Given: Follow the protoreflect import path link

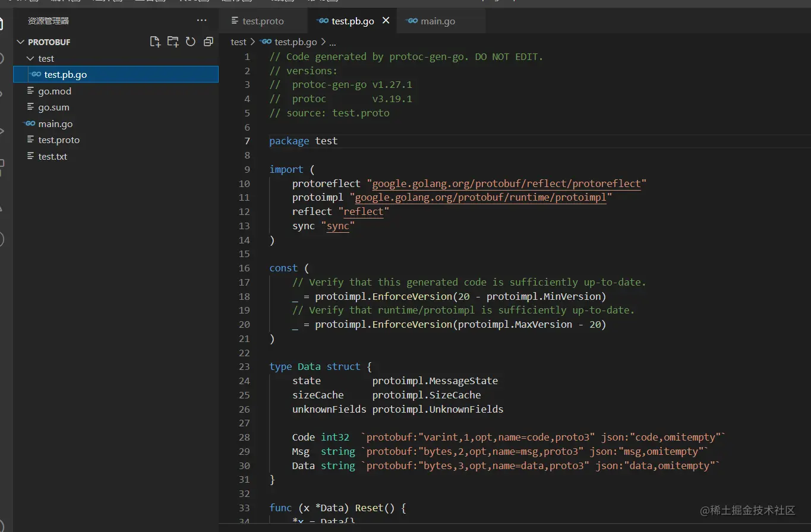Looking at the screenshot, I should (506, 184).
